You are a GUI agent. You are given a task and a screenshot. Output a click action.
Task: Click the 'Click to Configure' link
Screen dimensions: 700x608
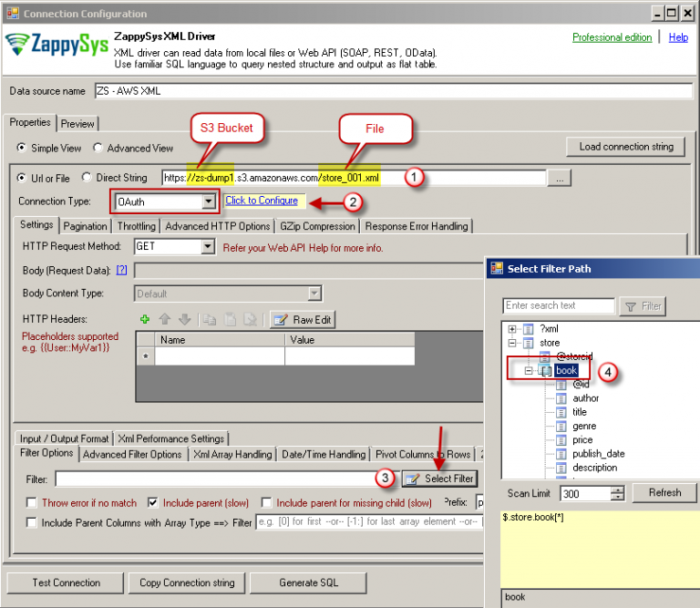click(x=262, y=201)
